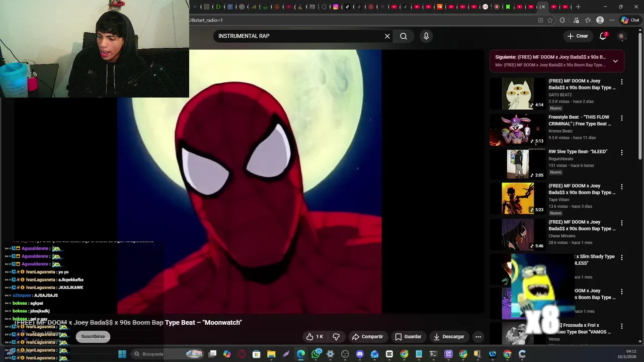
Task: Open the browser profile avatar
Action: click(600, 20)
